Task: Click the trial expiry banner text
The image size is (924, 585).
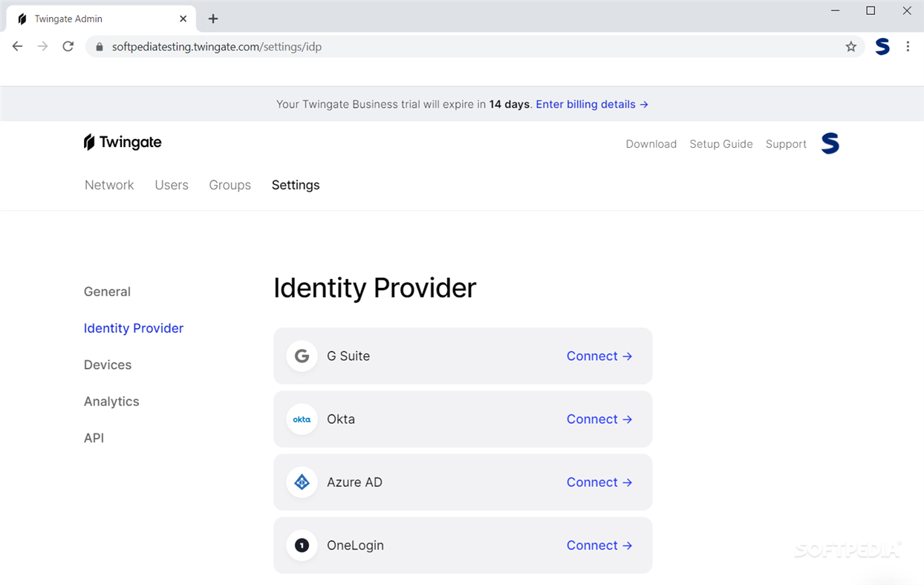Action: (x=404, y=104)
